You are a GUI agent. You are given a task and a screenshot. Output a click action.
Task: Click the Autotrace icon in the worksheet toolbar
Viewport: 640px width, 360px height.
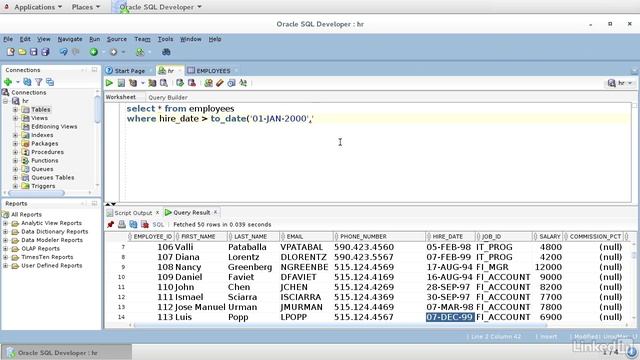pyautogui.click(x=152, y=83)
